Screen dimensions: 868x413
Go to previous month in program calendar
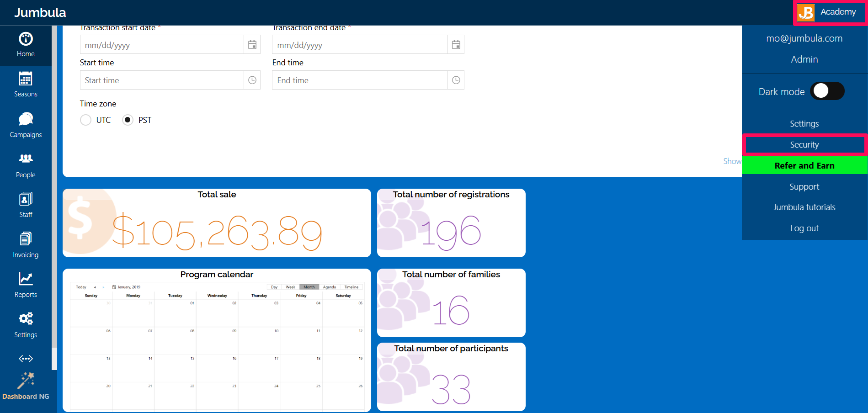pyautogui.click(x=95, y=287)
